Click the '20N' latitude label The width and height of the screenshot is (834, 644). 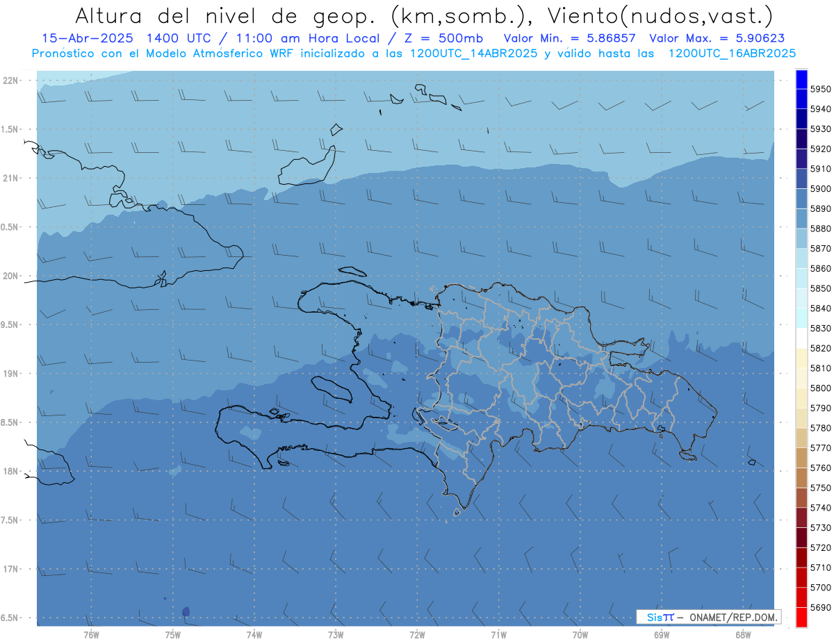click(10, 276)
